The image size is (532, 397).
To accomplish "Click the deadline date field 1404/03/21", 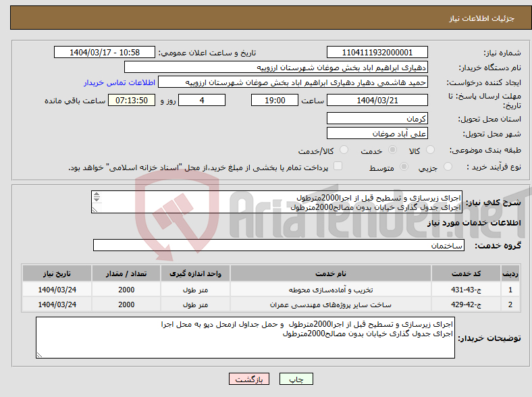I will 377,100.
